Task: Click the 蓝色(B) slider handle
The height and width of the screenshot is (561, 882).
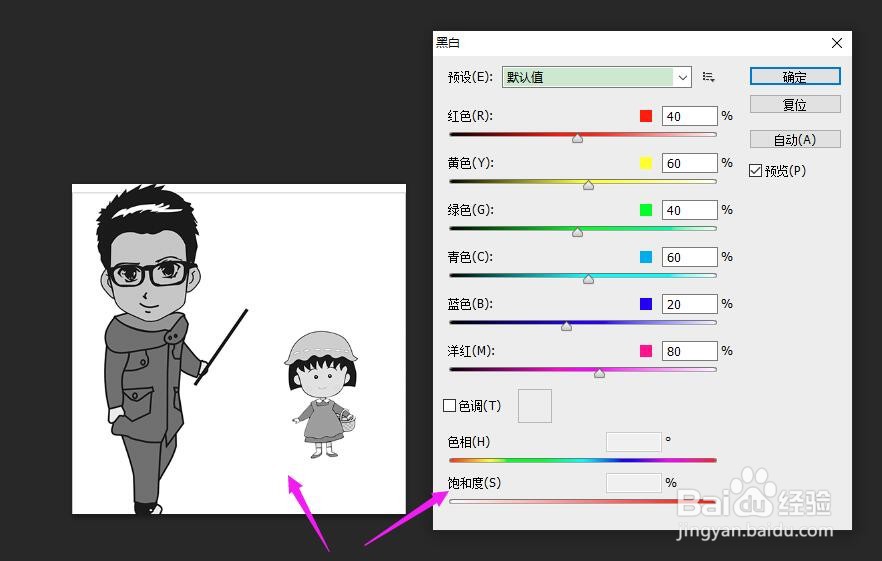Action: pos(566,326)
